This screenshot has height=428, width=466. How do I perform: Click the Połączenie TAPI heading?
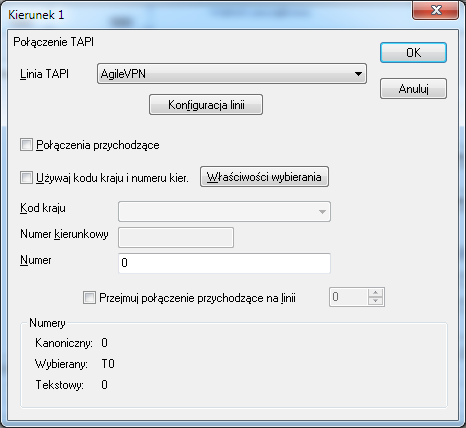(54, 42)
